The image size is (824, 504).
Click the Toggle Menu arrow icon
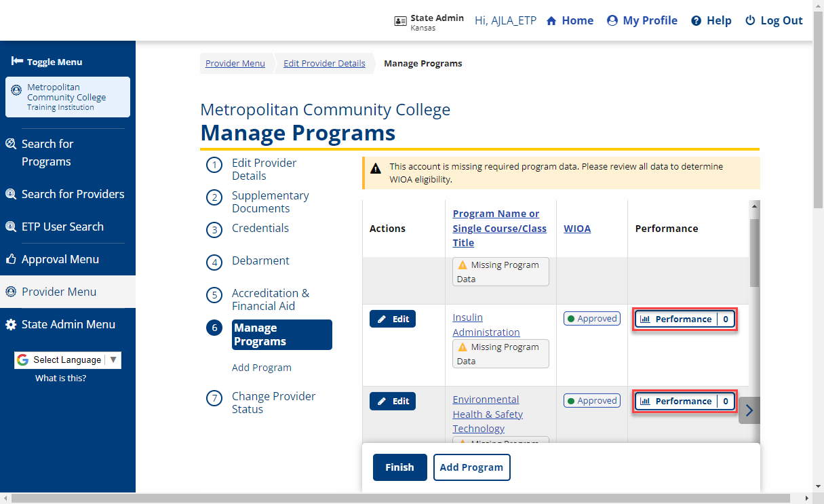17,62
